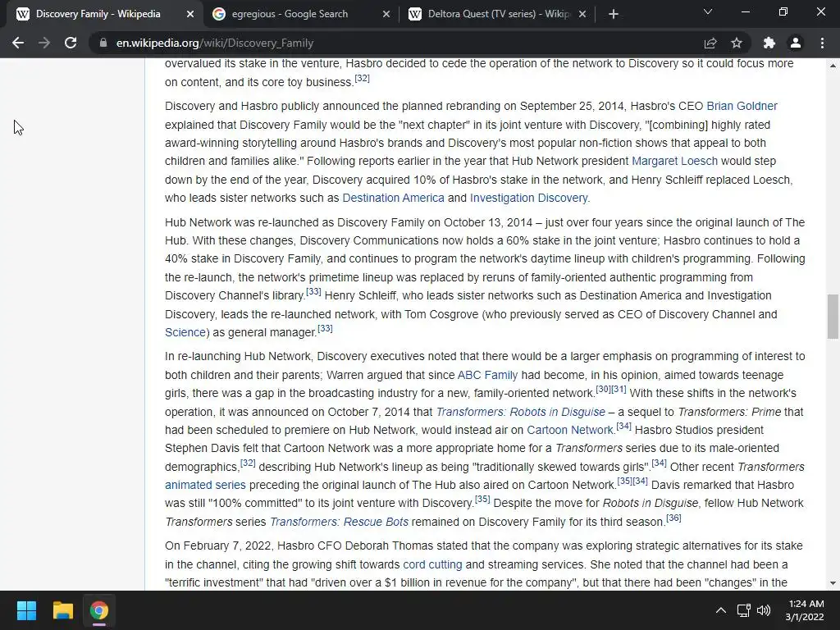
Task: Open the tab search chevron
Action: click(708, 11)
